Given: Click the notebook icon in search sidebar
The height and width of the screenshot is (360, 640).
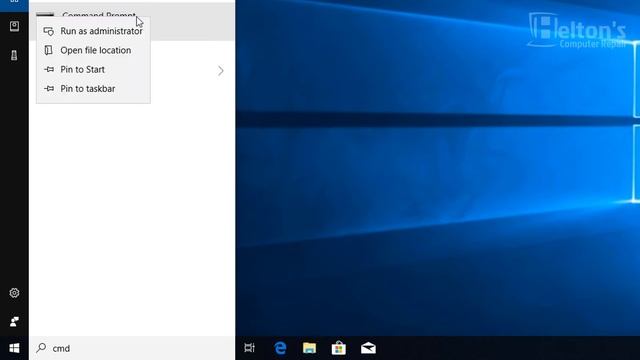Looking at the screenshot, I should point(14,27).
